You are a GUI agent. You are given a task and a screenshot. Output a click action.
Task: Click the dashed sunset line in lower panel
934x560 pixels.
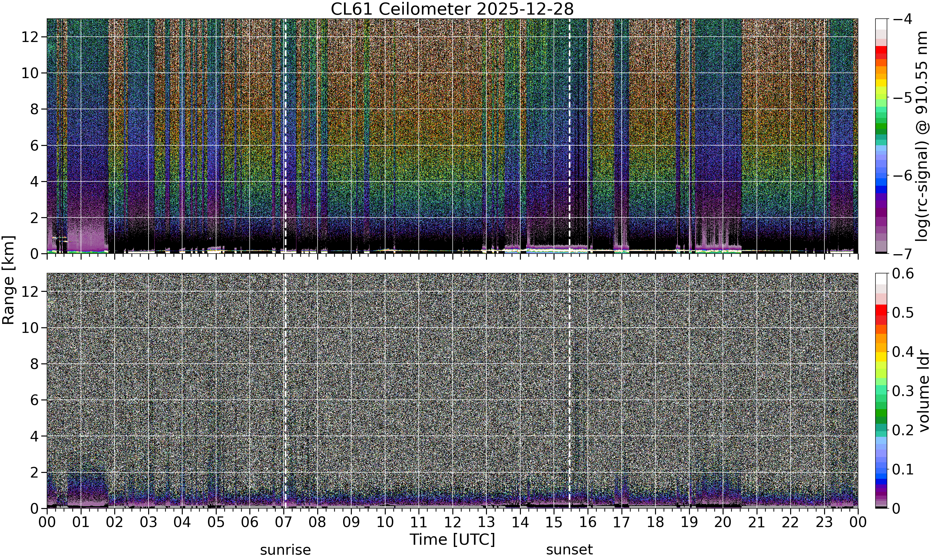coord(569,390)
